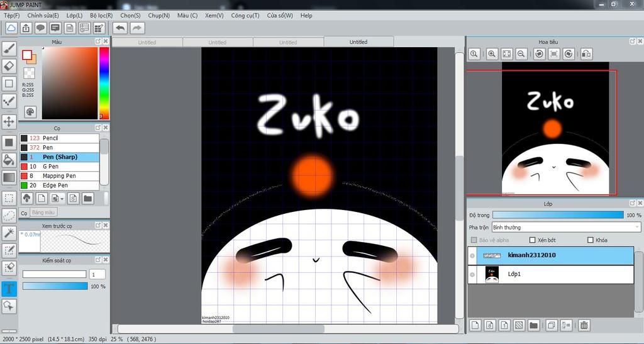
Task: Click the canvas vertical scrollbar
Action: click(x=459, y=189)
